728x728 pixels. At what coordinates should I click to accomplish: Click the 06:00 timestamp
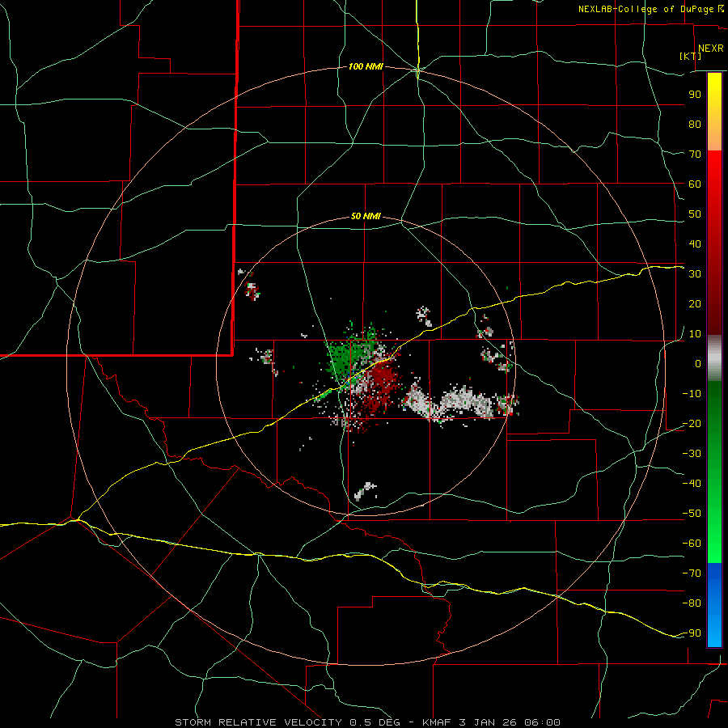542,722
